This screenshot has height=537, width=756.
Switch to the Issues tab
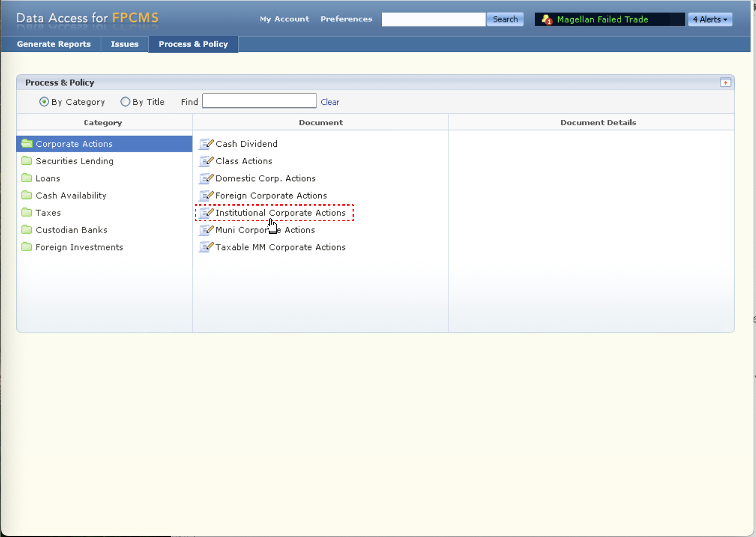coord(125,44)
